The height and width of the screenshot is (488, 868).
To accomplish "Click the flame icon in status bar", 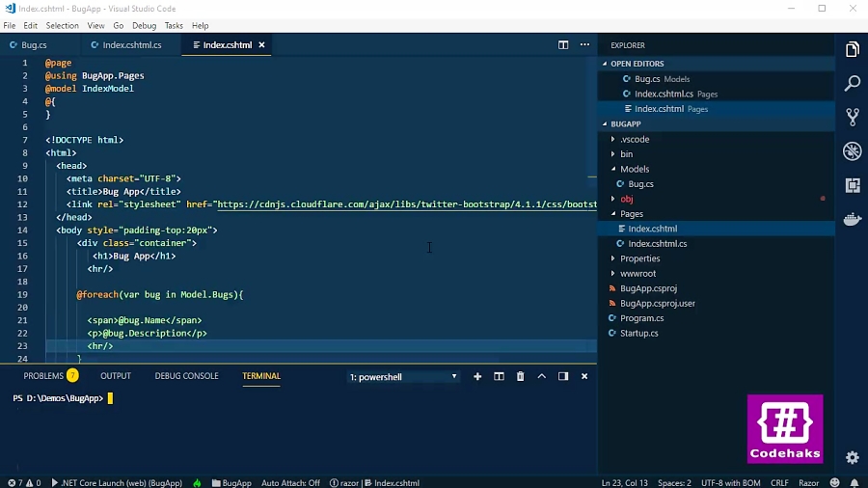I will [197, 482].
